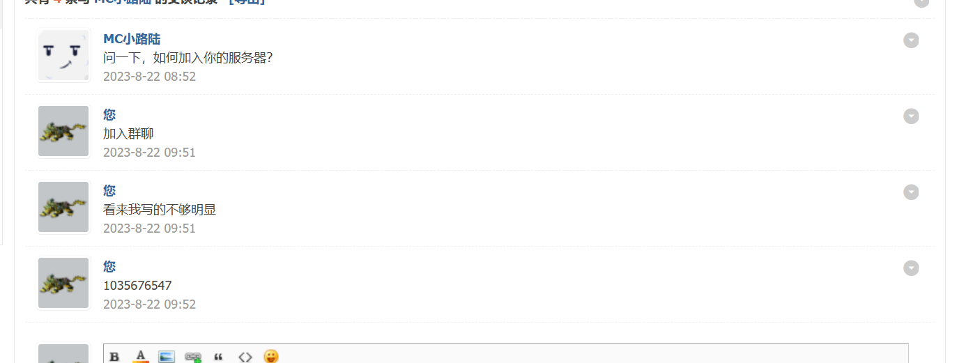Click MC小路陆's avatar image
This screenshot has width=980, height=363.
tap(63, 56)
